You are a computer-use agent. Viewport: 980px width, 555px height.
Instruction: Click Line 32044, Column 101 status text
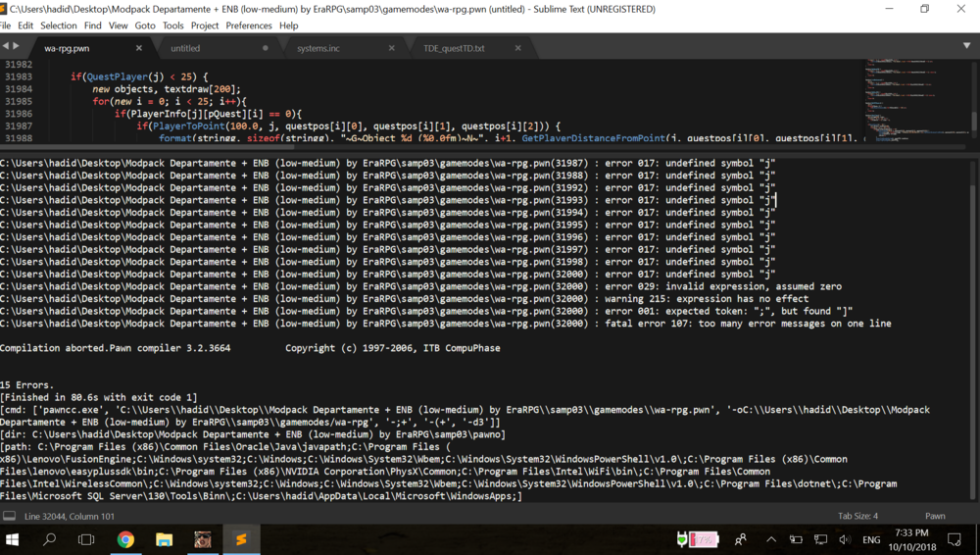70,516
